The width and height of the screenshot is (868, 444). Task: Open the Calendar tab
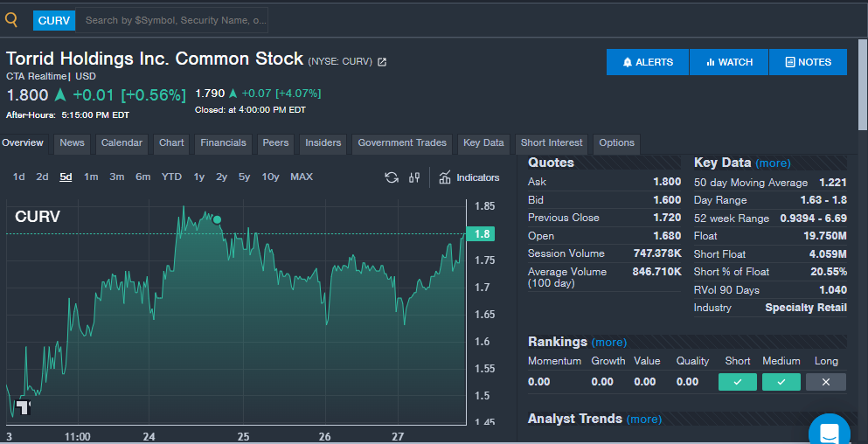tap(122, 142)
